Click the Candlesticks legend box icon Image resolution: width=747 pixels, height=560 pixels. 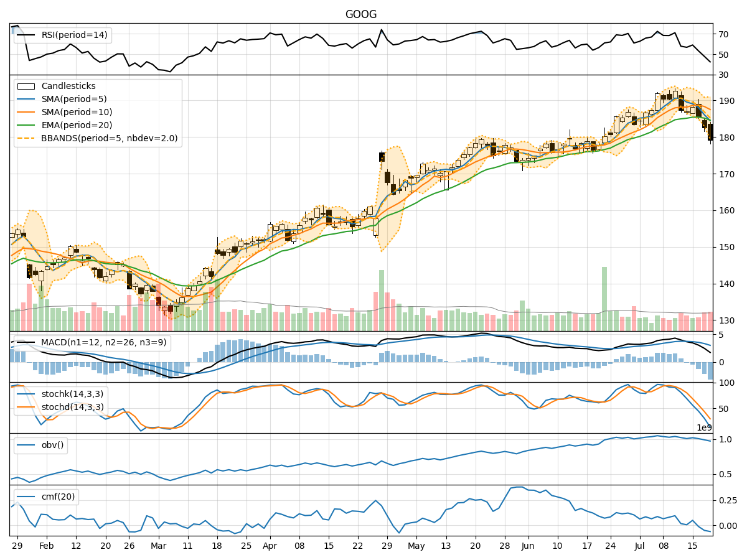tap(26, 86)
